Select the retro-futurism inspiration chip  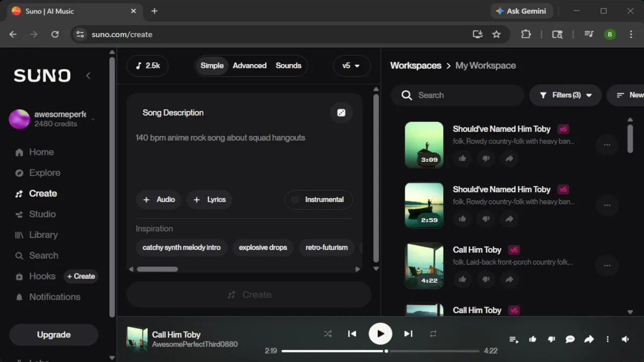pos(327,247)
